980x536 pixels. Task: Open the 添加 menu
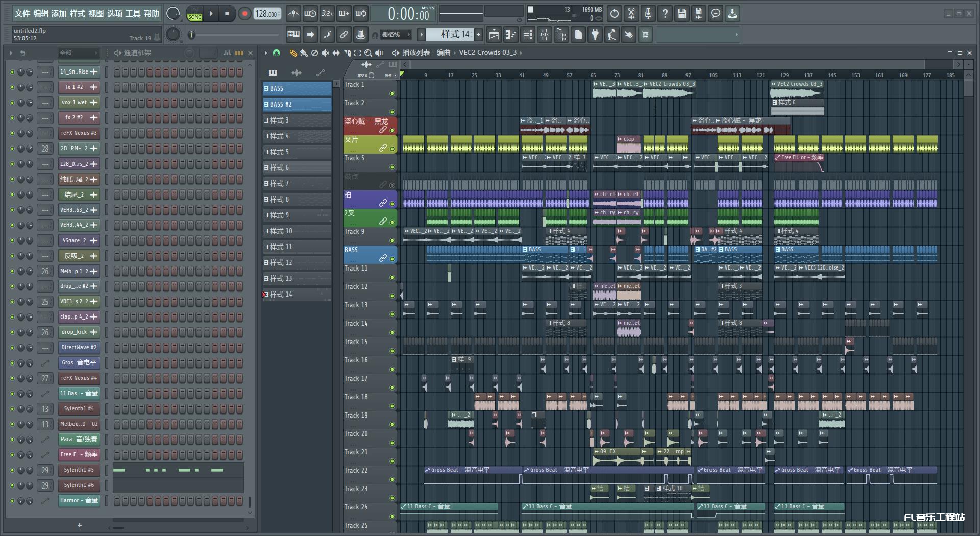point(59,14)
